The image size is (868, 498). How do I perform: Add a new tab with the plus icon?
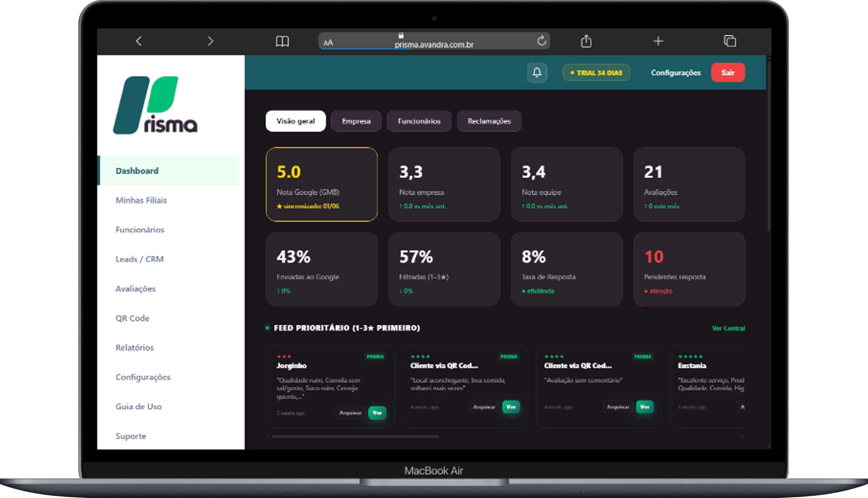[x=658, y=41]
